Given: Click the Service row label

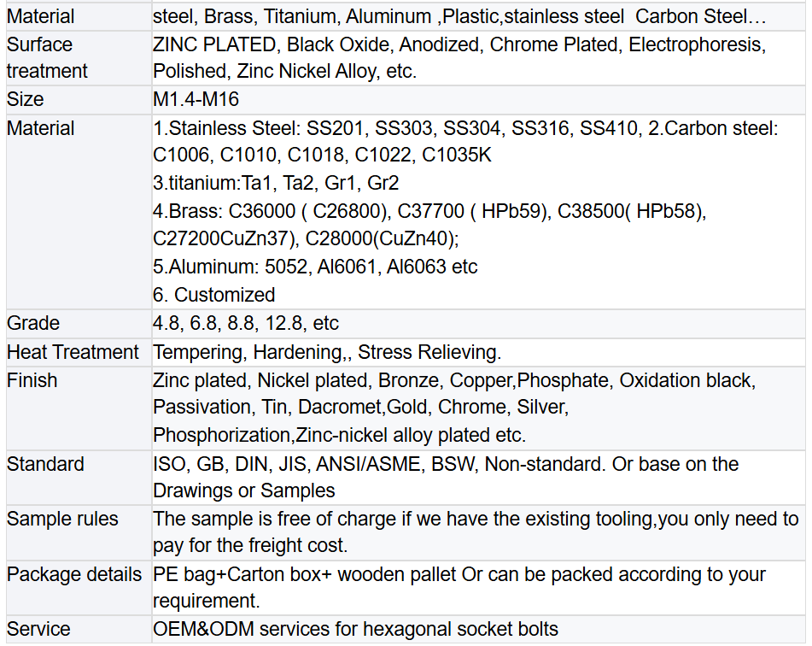Looking at the screenshot, I should click(38, 630).
